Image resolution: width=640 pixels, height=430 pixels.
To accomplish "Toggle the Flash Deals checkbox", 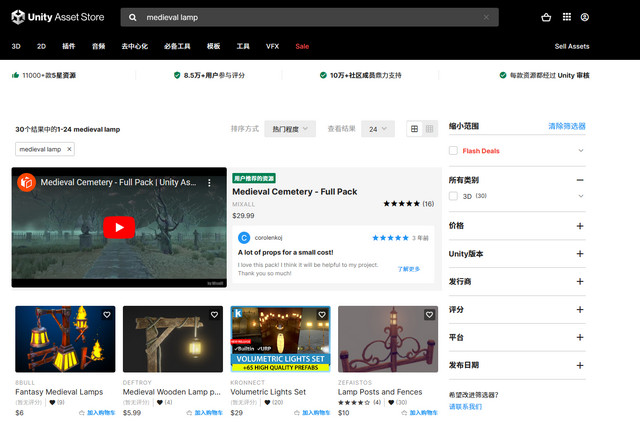I will [453, 151].
